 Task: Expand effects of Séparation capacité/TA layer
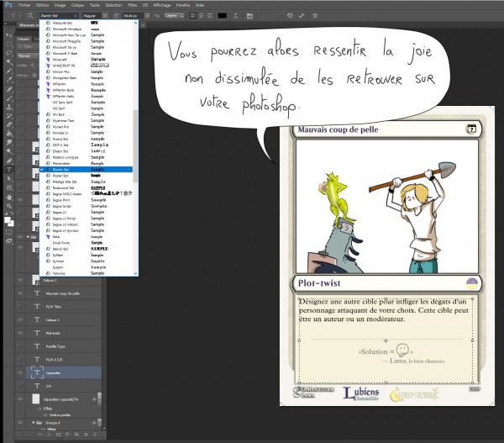100,399
